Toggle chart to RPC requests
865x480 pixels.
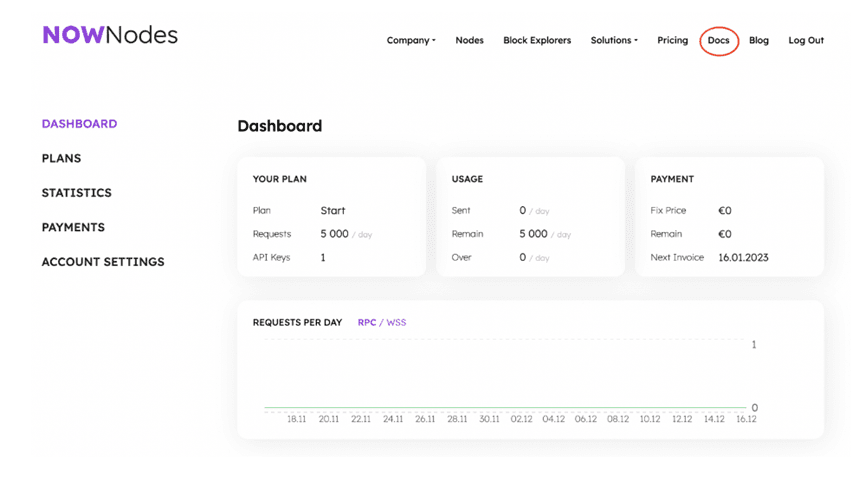pos(366,323)
